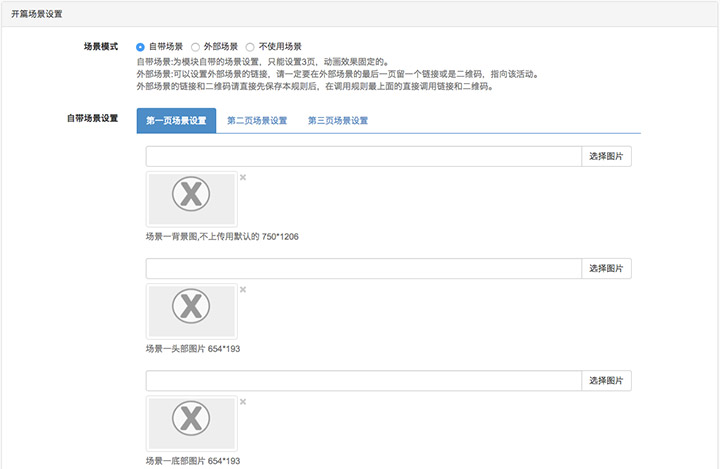Click 选择图片 for the 场景一底部图片
This screenshot has height=469, width=720.
(x=606, y=380)
